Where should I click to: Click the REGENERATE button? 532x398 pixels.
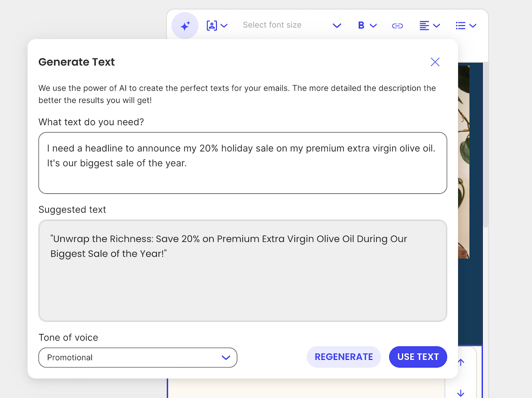tap(344, 357)
